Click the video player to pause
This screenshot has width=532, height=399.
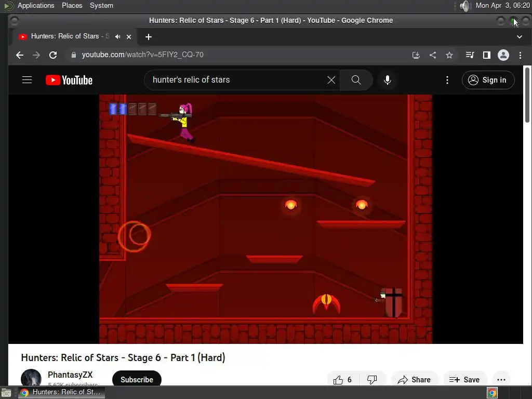tap(265, 219)
